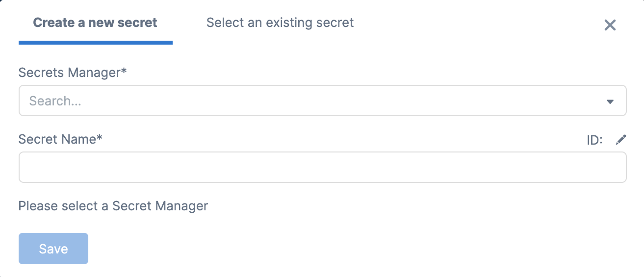The image size is (644, 277).
Task: Focus the Secret Name text field
Action: pyautogui.click(x=322, y=167)
